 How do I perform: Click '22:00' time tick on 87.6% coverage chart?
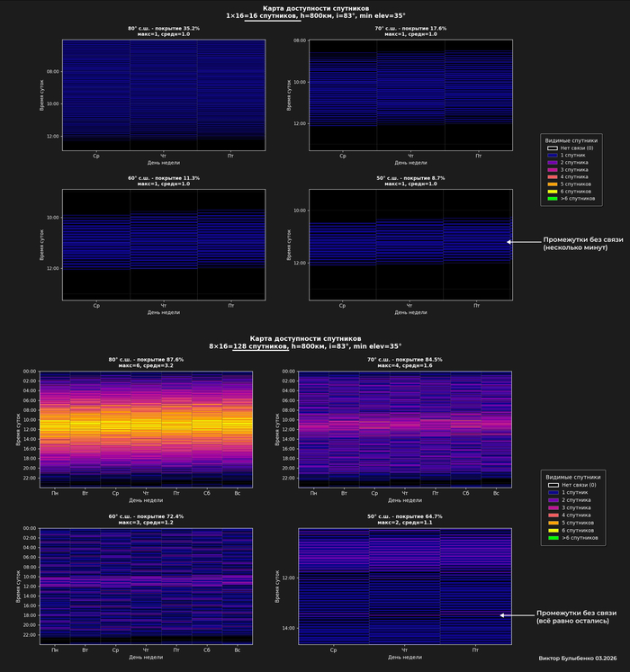point(30,479)
